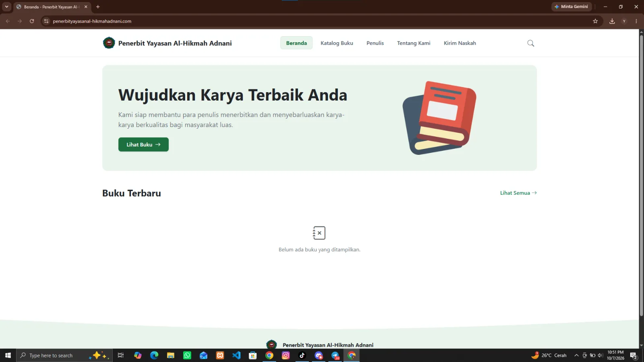Open the search magnifier icon
Viewport: 644px width, 362px height.
coord(530,43)
